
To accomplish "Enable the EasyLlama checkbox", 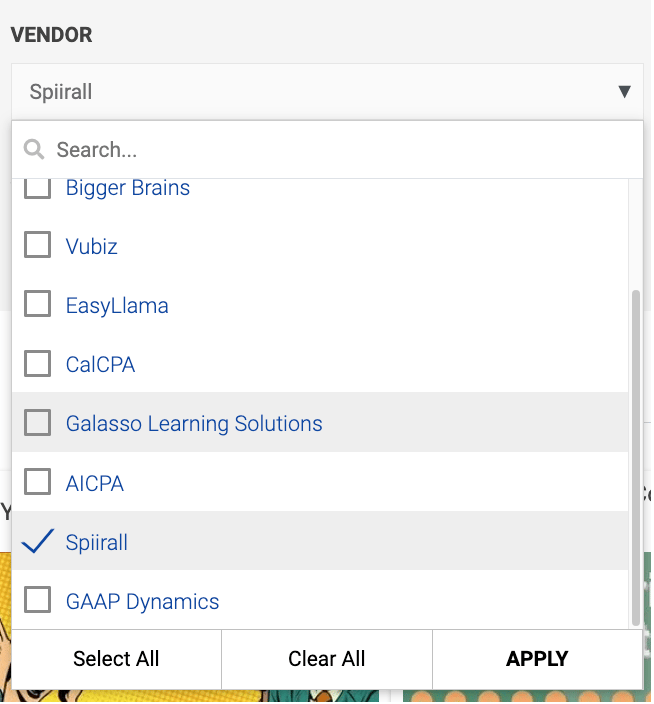I will pyautogui.click(x=37, y=305).
